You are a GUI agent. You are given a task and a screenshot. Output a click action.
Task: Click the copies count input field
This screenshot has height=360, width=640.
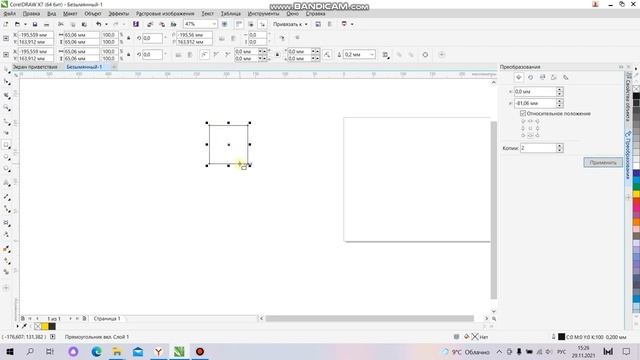(x=539, y=148)
